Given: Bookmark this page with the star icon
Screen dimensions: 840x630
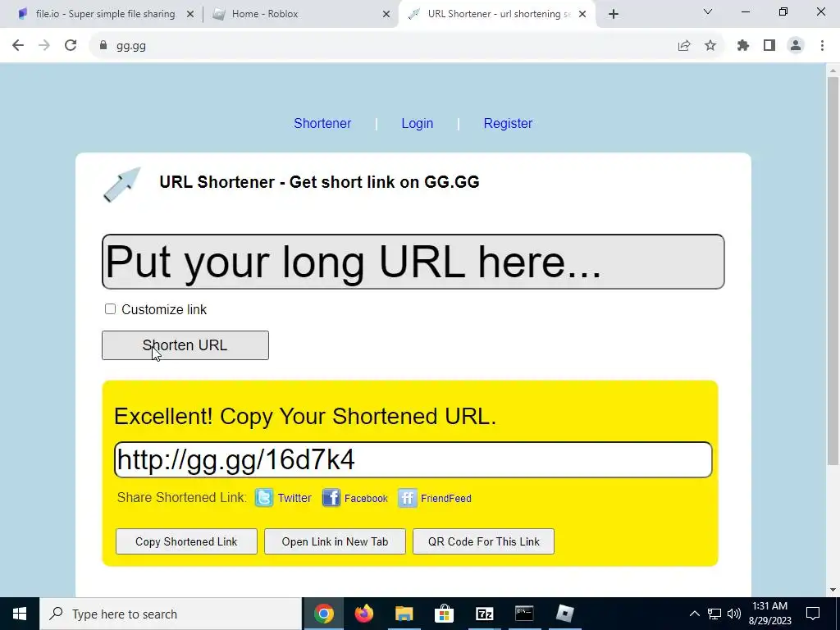Looking at the screenshot, I should pyautogui.click(x=710, y=46).
